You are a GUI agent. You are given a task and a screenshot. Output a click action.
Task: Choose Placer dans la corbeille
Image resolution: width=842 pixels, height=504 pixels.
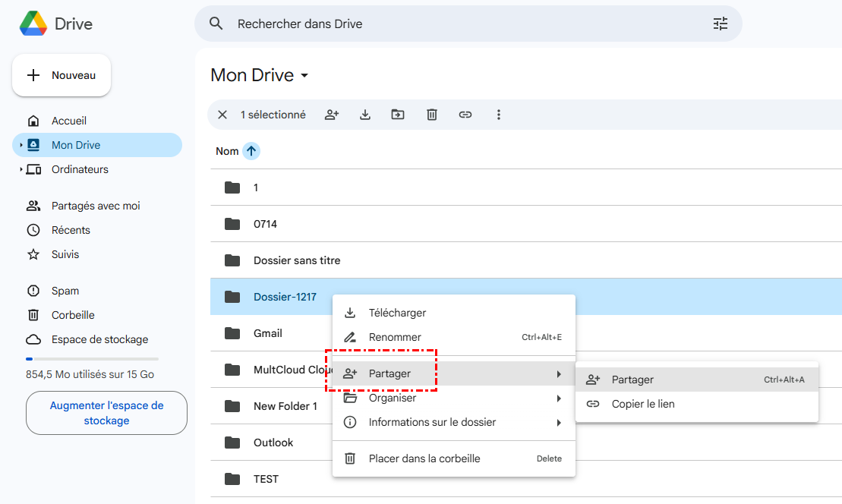[424, 458]
